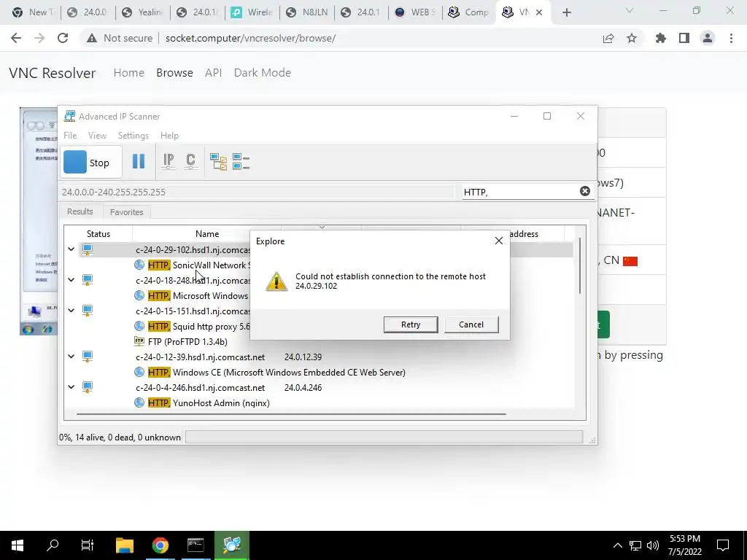Open Command Prompt from taskbar
This screenshot has height=560, width=747.
click(196, 545)
